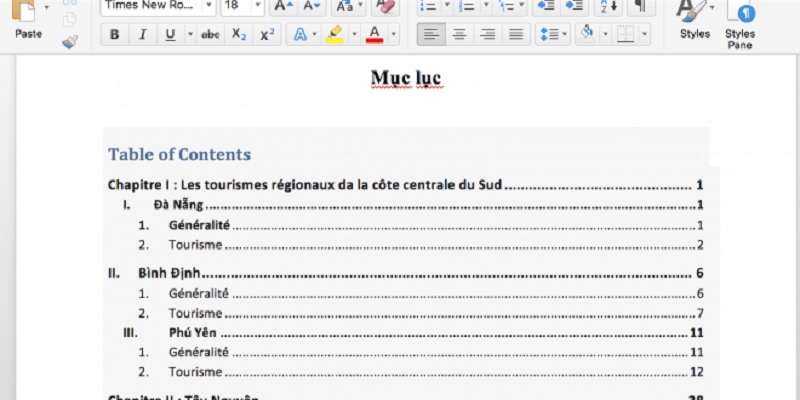800x400 pixels.
Task: Click the 'Table of Contents' heading
Action: [179, 154]
